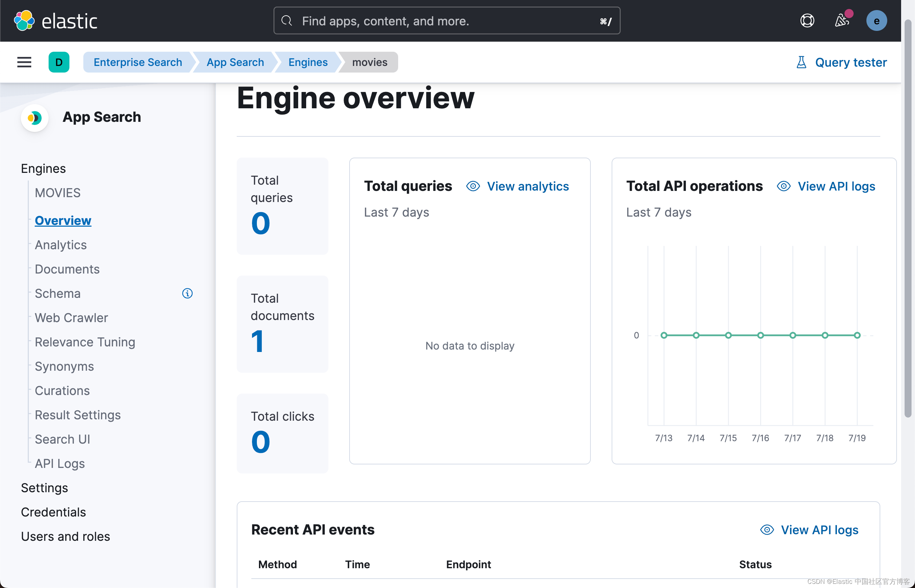Open the Search UI section
This screenshot has width=915, height=588.
coord(62,439)
